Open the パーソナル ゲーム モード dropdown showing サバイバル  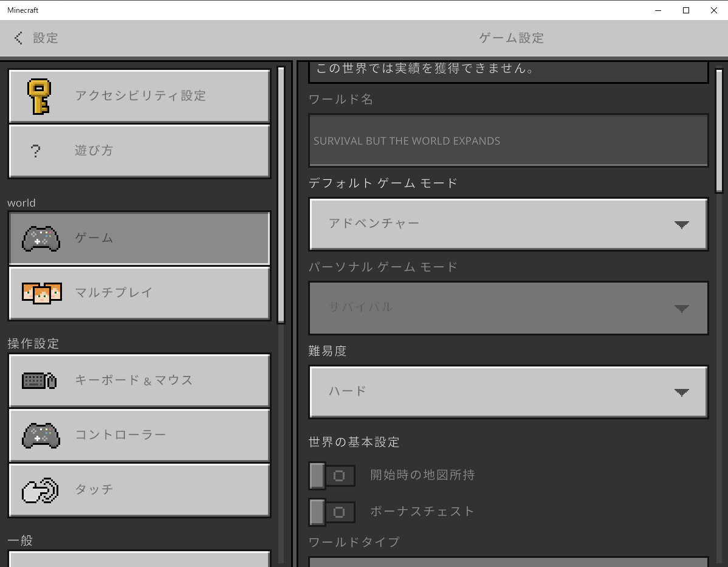pyautogui.click(x=509, y=308)
